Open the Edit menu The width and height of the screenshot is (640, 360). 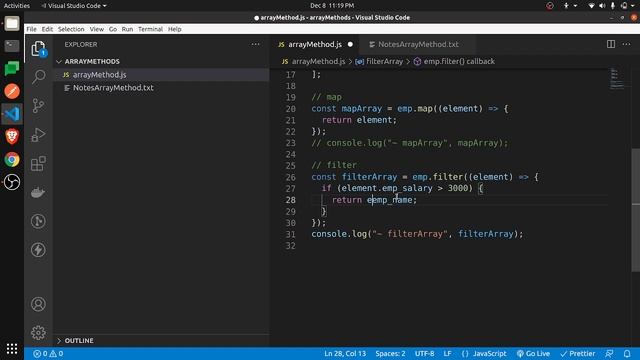[x=47, y=29]
